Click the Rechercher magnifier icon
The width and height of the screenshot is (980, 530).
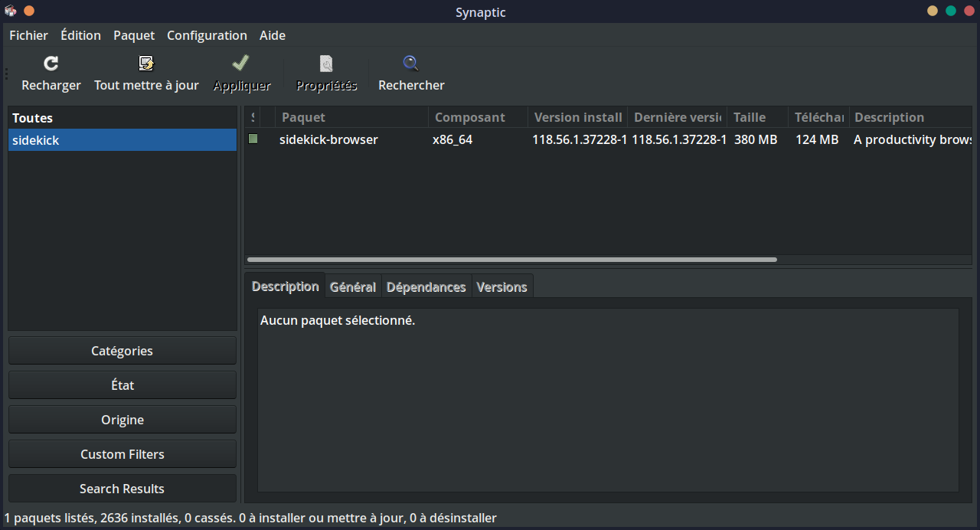pos(411,64)
